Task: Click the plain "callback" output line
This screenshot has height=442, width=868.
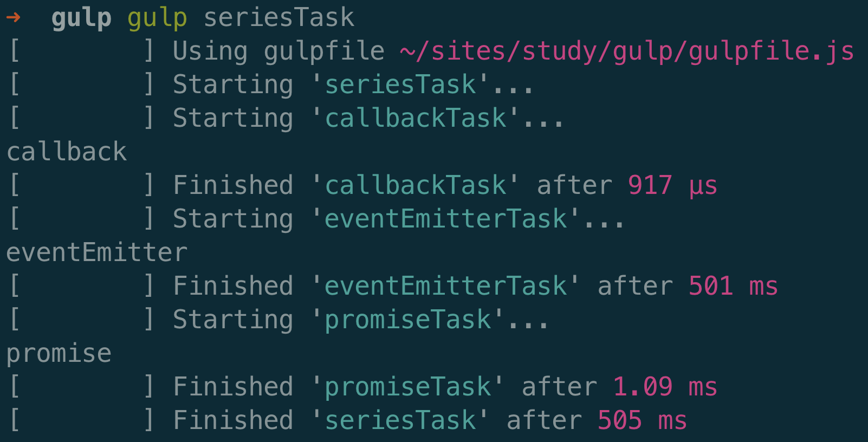Action: 66,152
